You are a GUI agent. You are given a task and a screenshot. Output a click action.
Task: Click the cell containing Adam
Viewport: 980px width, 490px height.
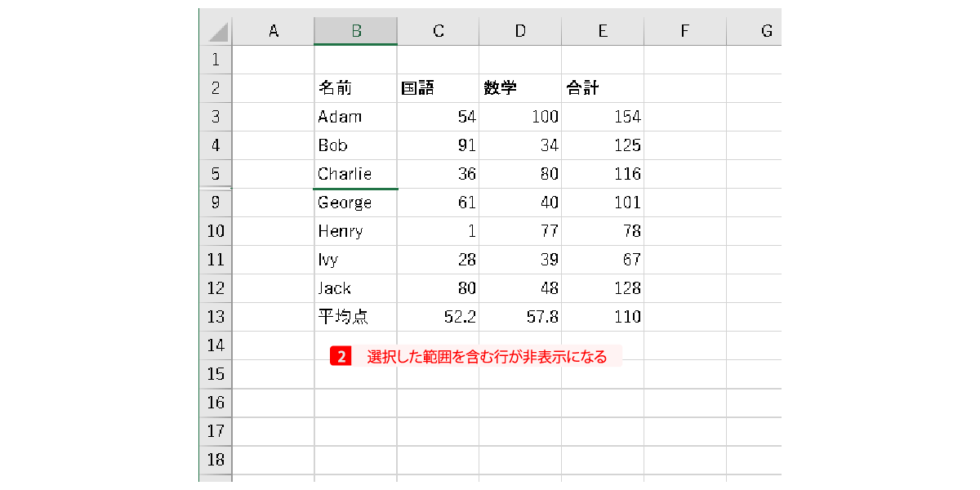tap(355, 117)
